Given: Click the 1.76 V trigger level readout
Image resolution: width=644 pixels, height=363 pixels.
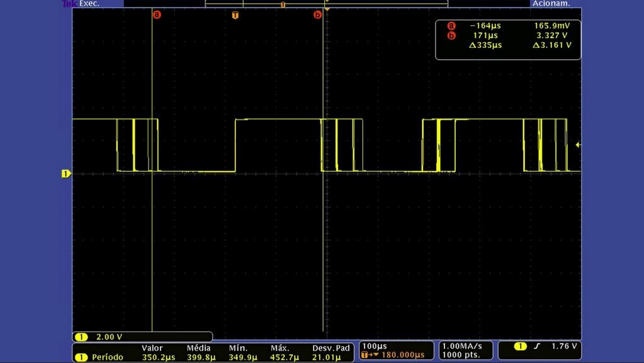Looking at the screenshot, I should point(564,346).
